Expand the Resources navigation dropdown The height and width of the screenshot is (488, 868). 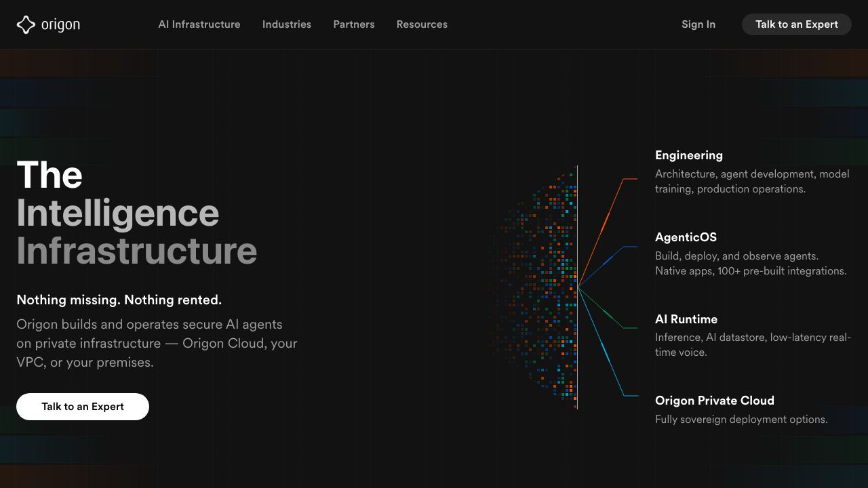(422, 24)
